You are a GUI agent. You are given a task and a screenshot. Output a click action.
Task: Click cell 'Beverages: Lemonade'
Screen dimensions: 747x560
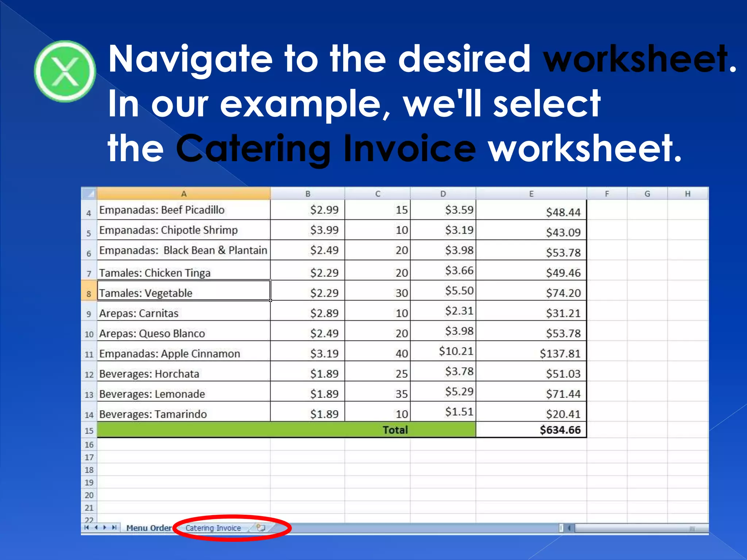[184, 392]
